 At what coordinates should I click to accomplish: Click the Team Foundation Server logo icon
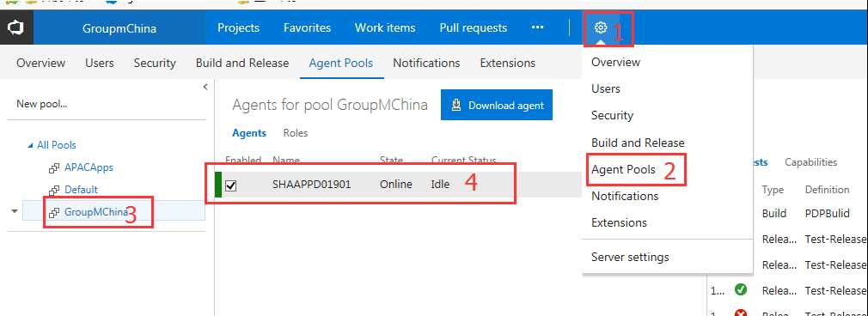(x=16, y=27)
